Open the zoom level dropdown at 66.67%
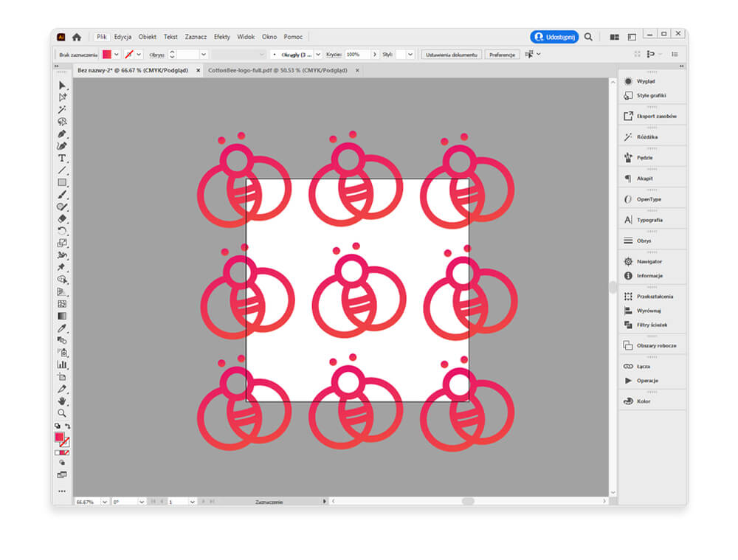 [104, 502]
